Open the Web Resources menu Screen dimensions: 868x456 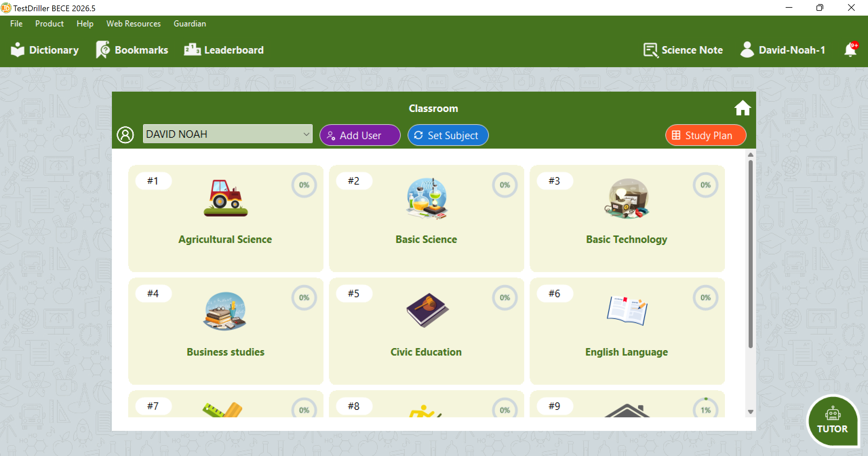click(133, 23)
